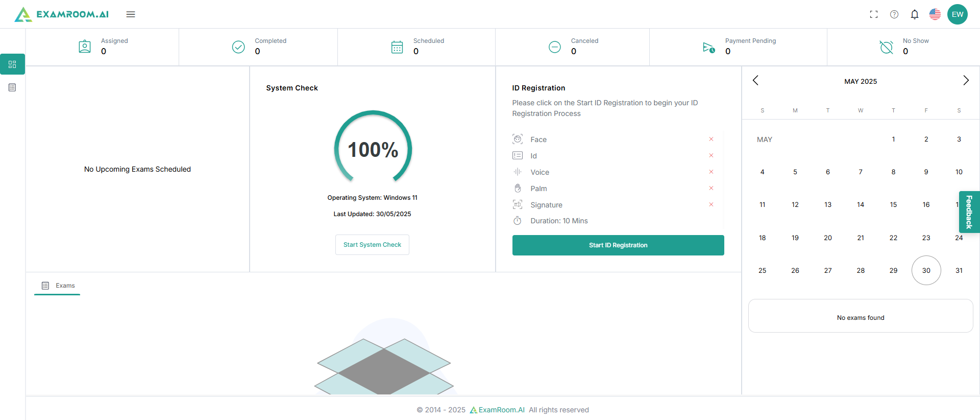
Task: Open the US flag language selector
Action: [x=935, y=14]
